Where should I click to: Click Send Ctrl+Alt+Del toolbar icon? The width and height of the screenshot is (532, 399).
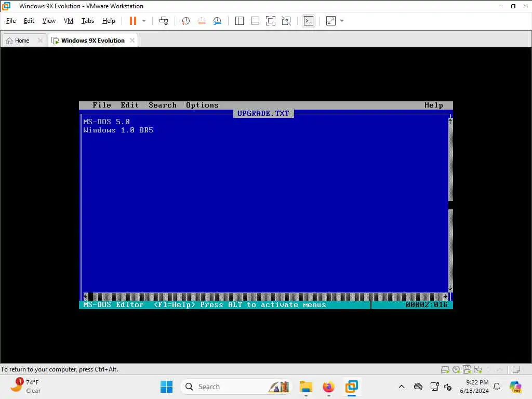(164, 21)
